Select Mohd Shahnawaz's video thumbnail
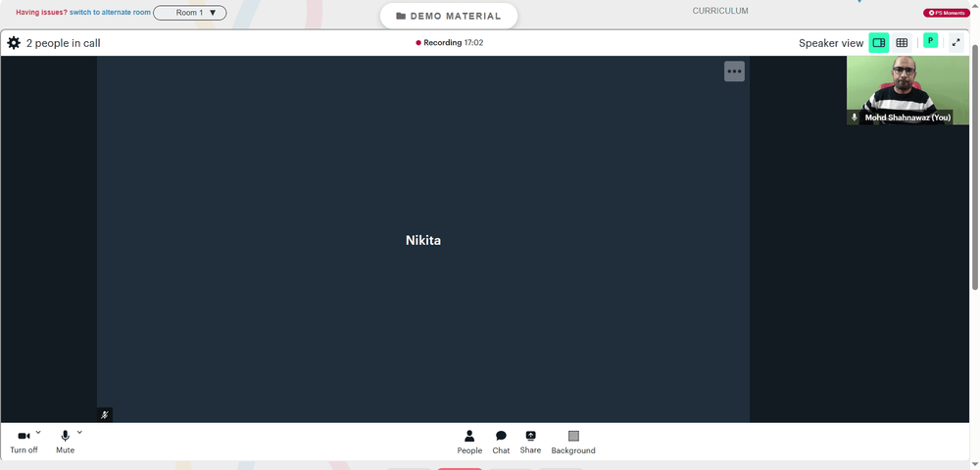The height and width of the screenshot is (470, 980). (908, 90)
